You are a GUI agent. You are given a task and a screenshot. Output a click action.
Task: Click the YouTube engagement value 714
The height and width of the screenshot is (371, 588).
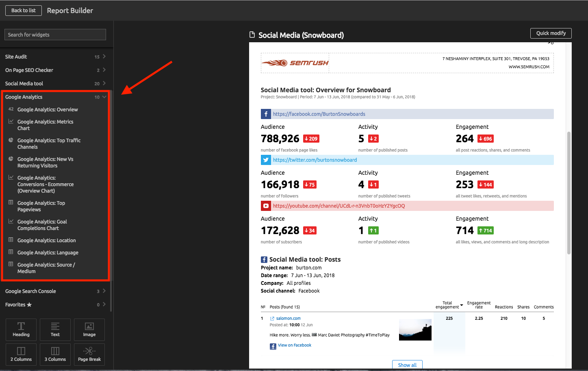click(465, 231)
